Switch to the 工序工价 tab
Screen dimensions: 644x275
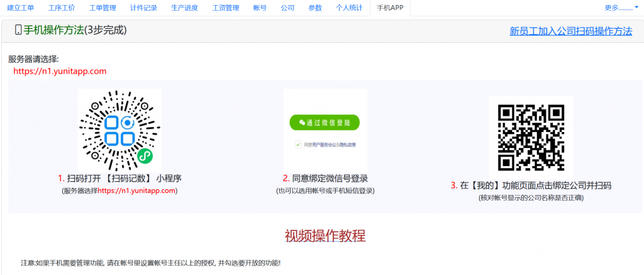point(62,8)
